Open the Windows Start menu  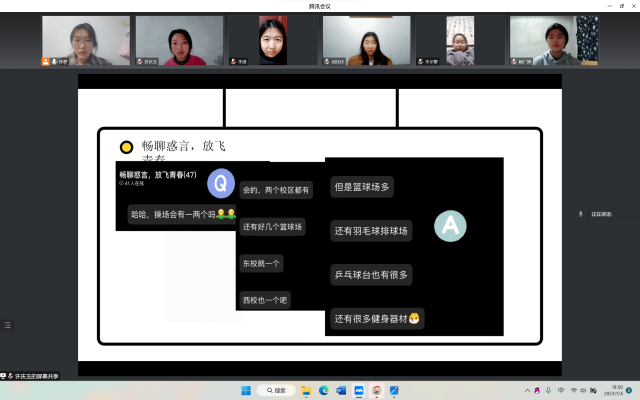[247, 390]
